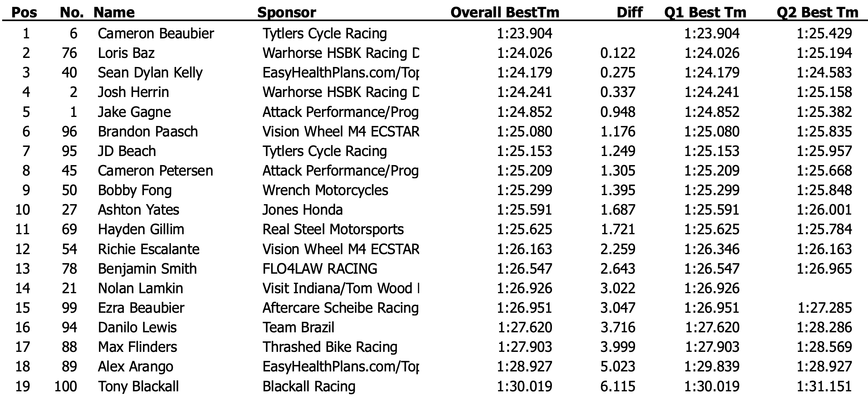This screenshot has width=868, height=404.
Task: Click the Sponsor column header
Action: click(286, 13)
